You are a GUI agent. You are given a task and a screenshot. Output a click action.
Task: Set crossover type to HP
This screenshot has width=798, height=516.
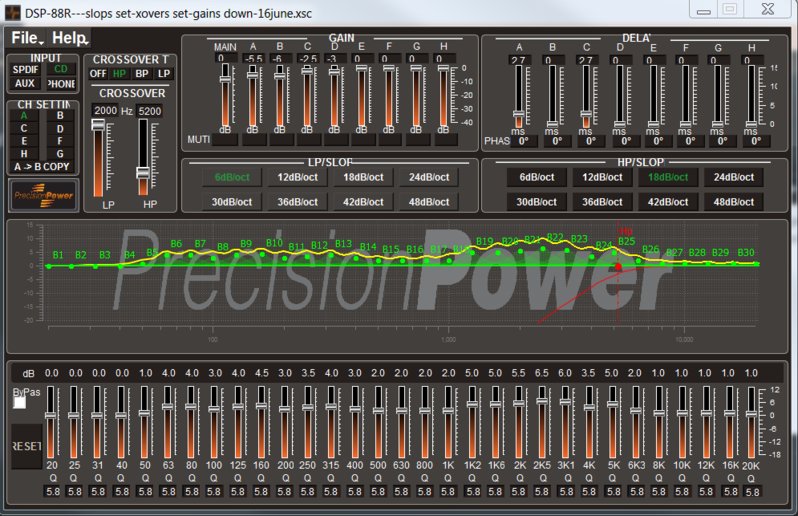(x=120, y=73)
